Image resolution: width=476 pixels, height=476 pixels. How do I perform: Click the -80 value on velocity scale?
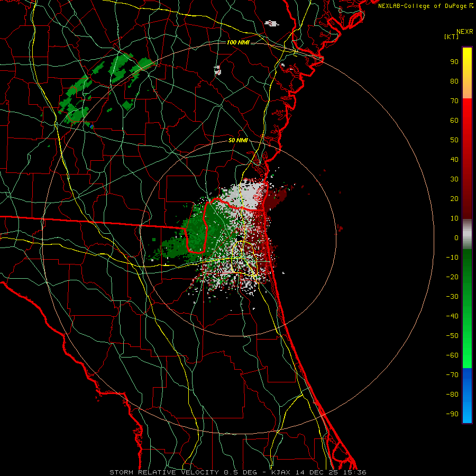pyautogui.click(x=452, y=395)
